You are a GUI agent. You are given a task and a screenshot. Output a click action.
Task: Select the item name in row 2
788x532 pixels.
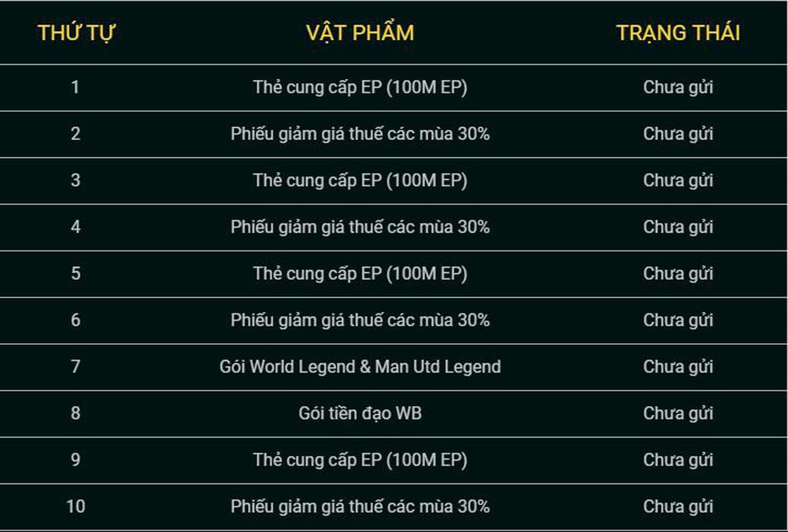[x=360, y=135]
